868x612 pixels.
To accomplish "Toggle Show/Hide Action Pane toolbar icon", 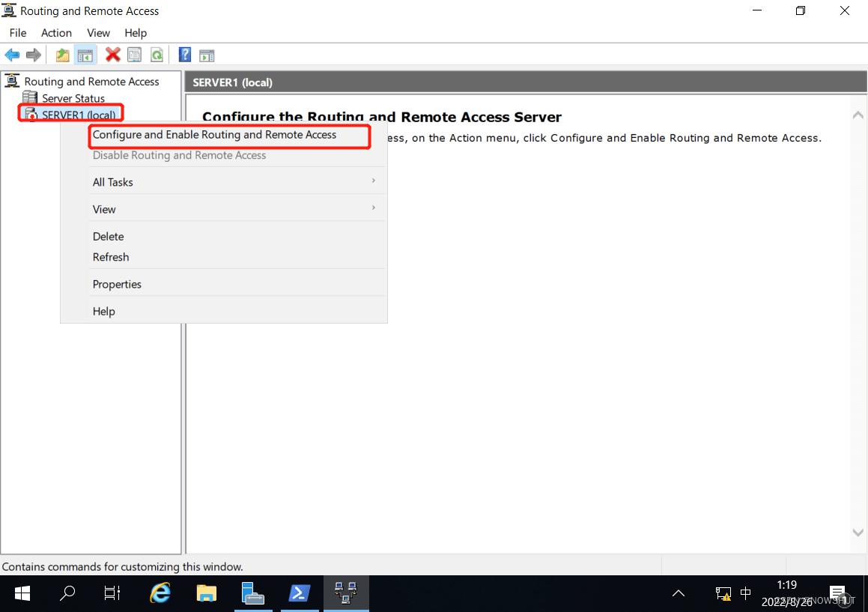I will coord(207,55).
